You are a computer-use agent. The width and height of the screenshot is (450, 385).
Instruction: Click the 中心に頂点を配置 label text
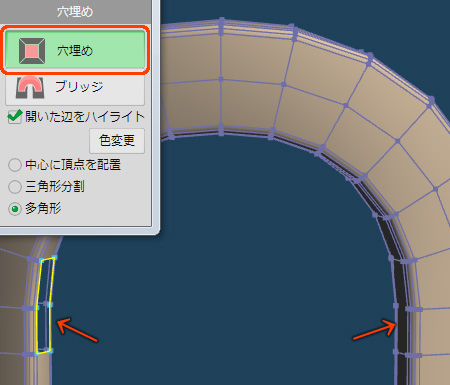coord(73,165)
